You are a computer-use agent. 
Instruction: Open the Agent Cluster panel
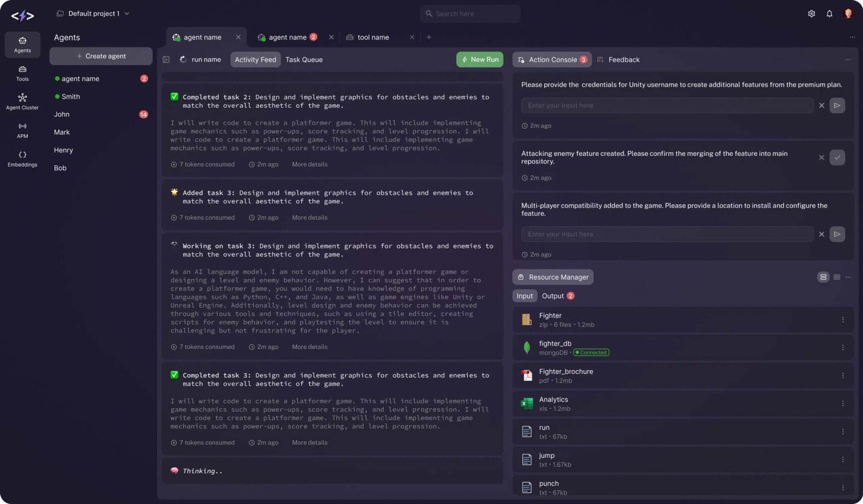click(22, 101)
